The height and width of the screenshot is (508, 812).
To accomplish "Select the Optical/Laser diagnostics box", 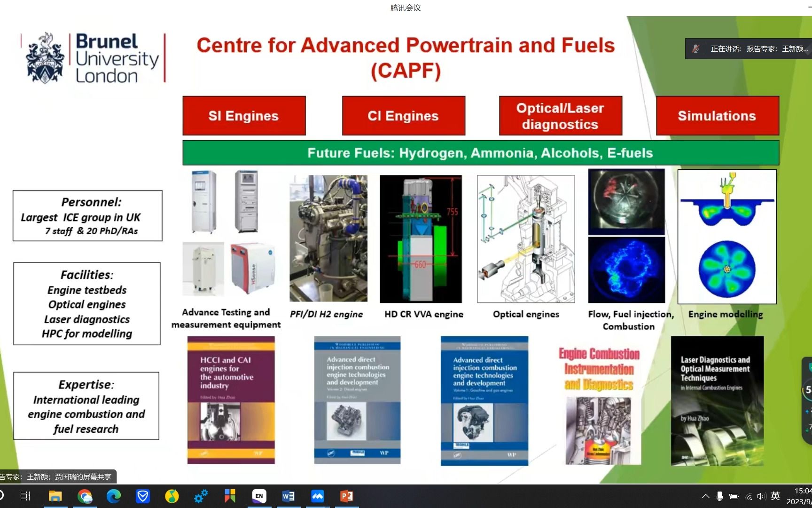I will [561, 116].
